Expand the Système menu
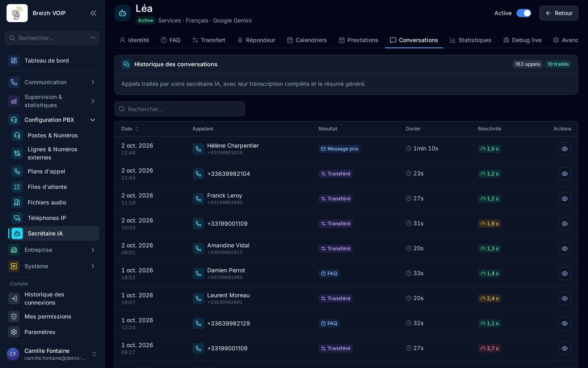The height and width of the screenshot is (368, 588). pyautogui.click(x=52, y=266)
